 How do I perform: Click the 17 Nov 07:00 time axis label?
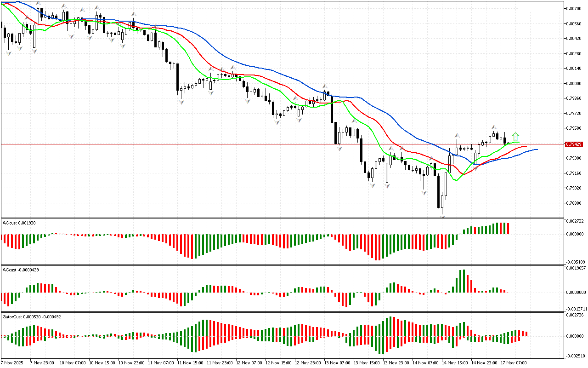513,363
